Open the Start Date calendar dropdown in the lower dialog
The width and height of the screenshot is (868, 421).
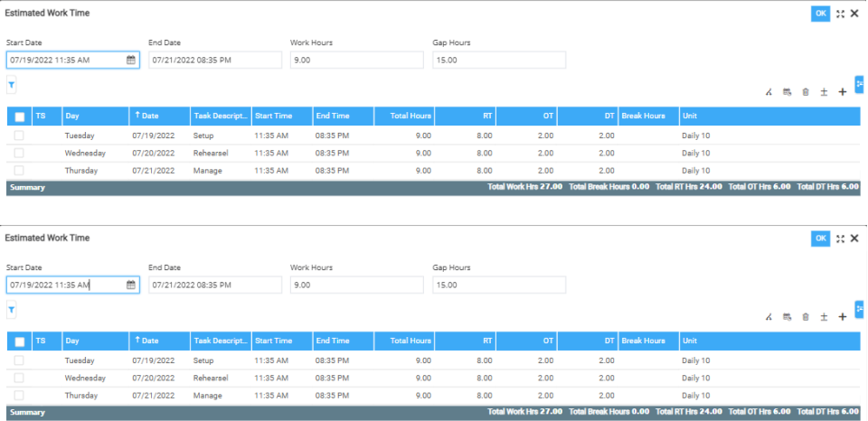tap(130, 285)
